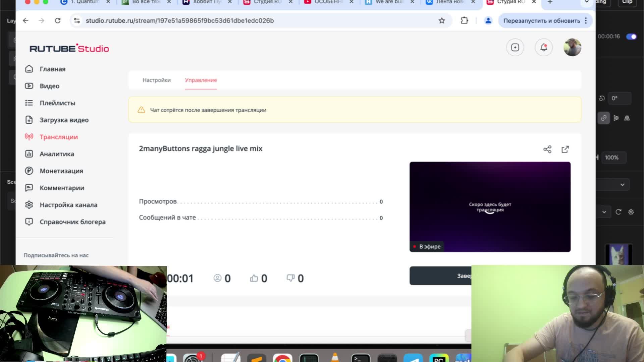
Task: Open the notifications bell
Action: point(543,47)
